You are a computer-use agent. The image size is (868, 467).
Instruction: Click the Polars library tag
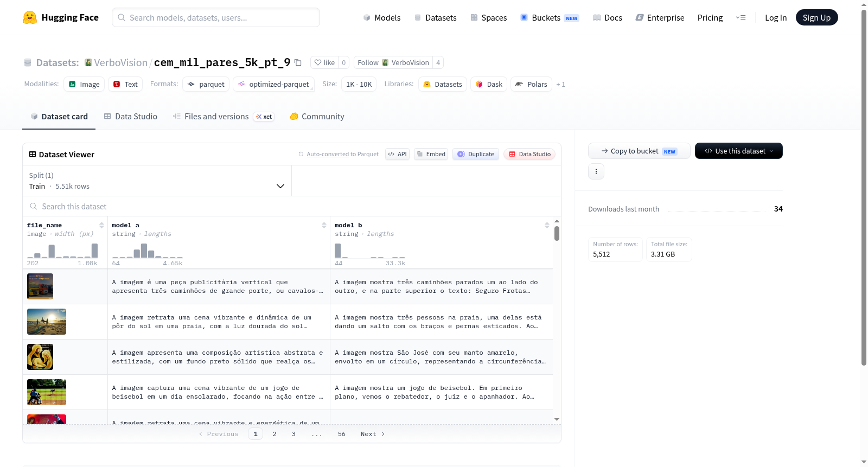point(531,84)
